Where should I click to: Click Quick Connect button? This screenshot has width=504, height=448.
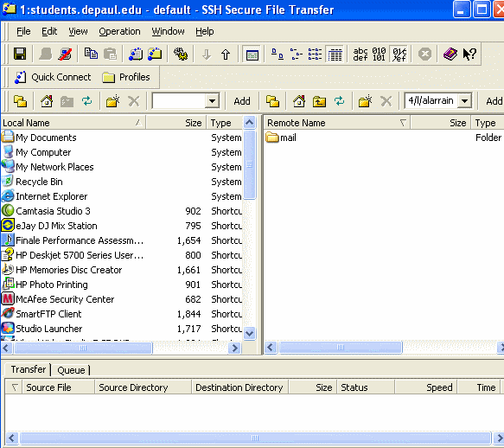[x=53, y=77]
